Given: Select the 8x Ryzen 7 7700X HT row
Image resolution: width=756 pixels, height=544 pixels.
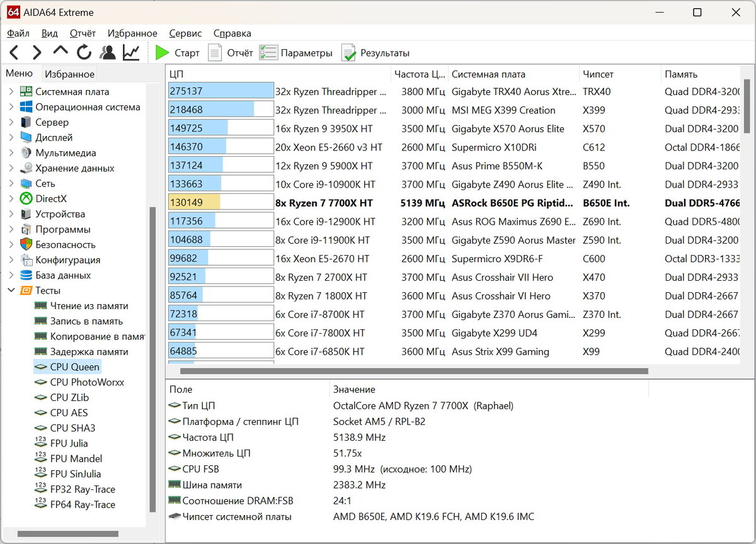Looking at the screenshot, I should pyautogui.click(x=454, y=203).
